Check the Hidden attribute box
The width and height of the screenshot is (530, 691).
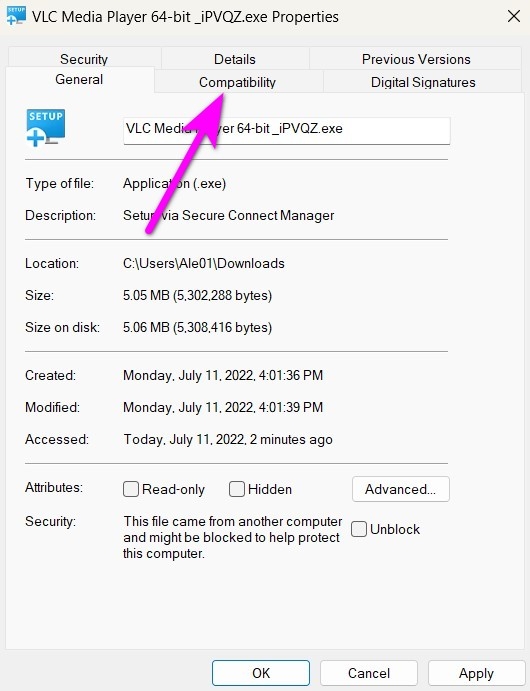click(x=237, y=489)
